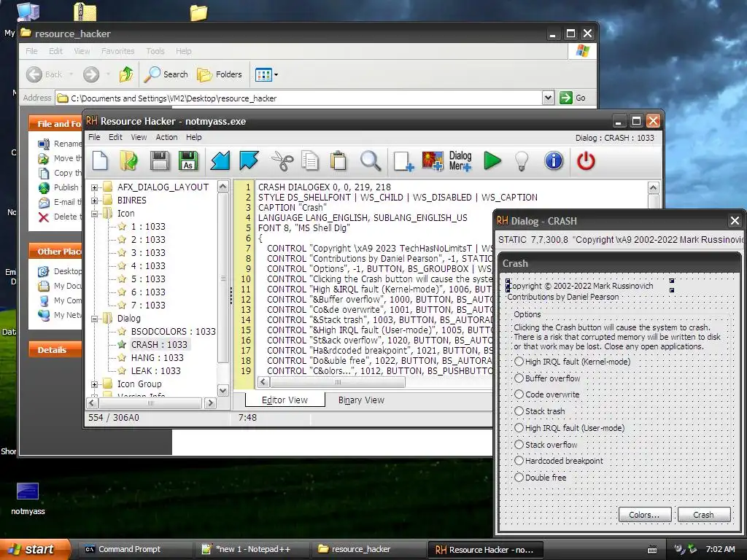Open the Edit menu in Resource Hacker
Image resolution: width=747 pixels, height=560 pixels.
coord(115,137)
